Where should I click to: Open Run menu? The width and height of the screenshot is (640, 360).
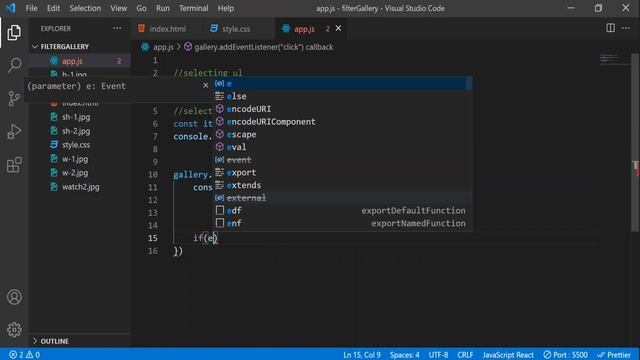point(162,8)
